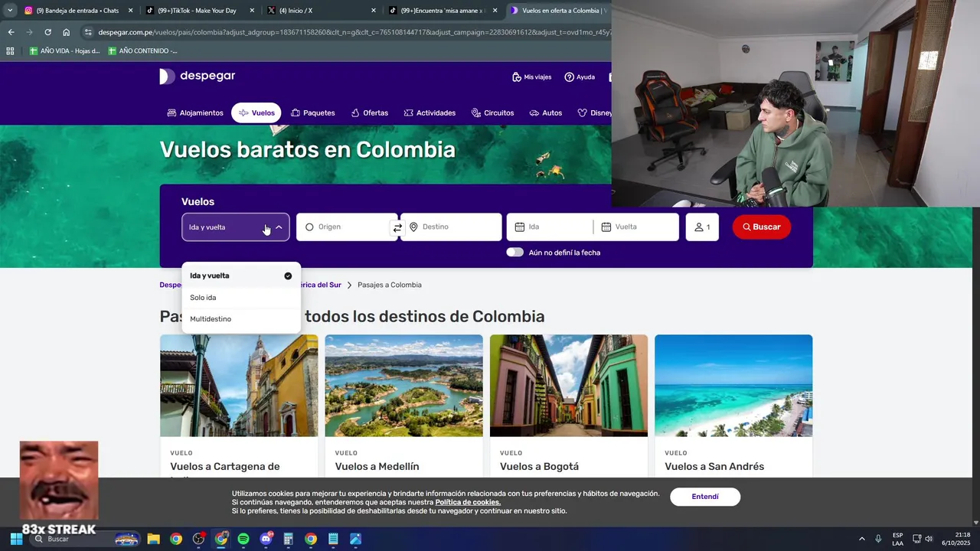
Task: Click the site information icon in address bar
Action: tap(88, 32)
